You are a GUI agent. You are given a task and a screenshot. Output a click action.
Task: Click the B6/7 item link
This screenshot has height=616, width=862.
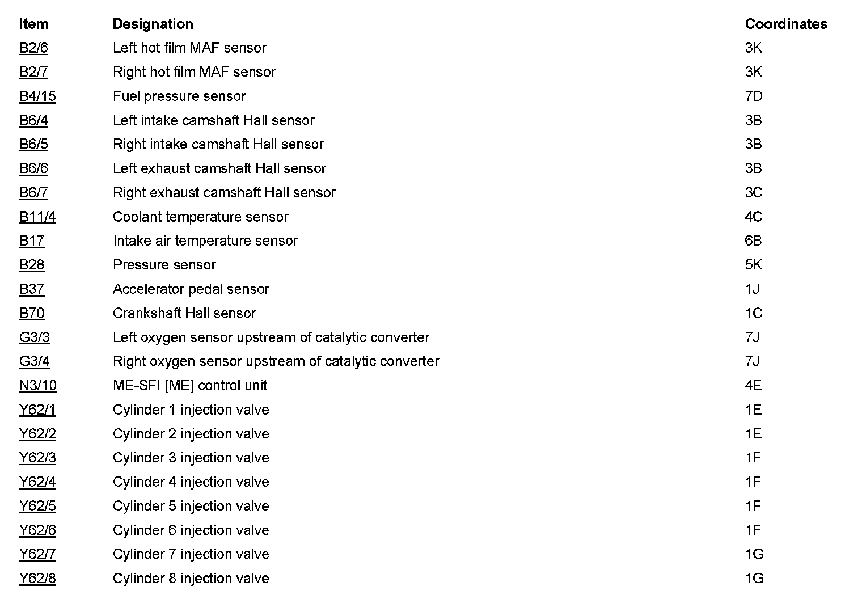click(33, 193)
